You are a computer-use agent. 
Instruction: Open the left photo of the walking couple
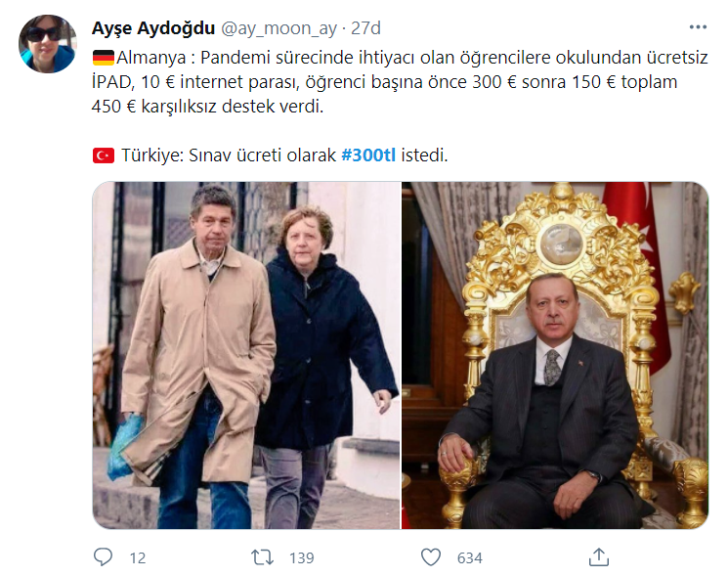click(x=246, y=355)
